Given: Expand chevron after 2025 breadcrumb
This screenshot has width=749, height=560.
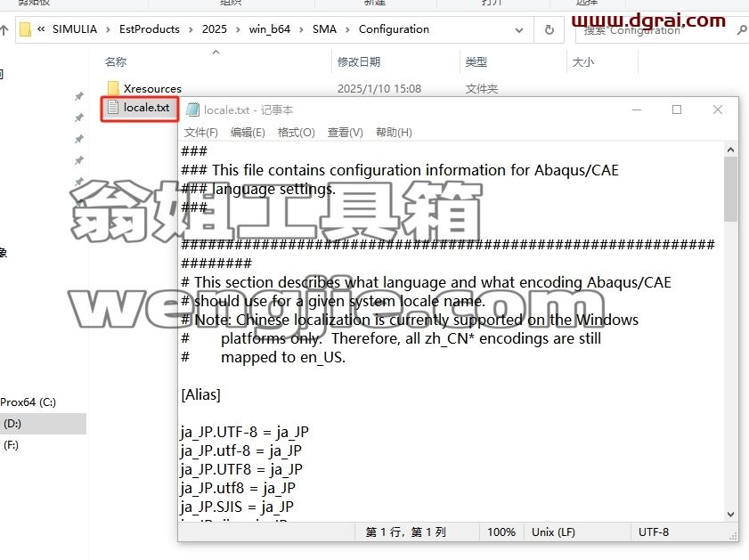Looking at the screenshot, I should coord(238,29).
